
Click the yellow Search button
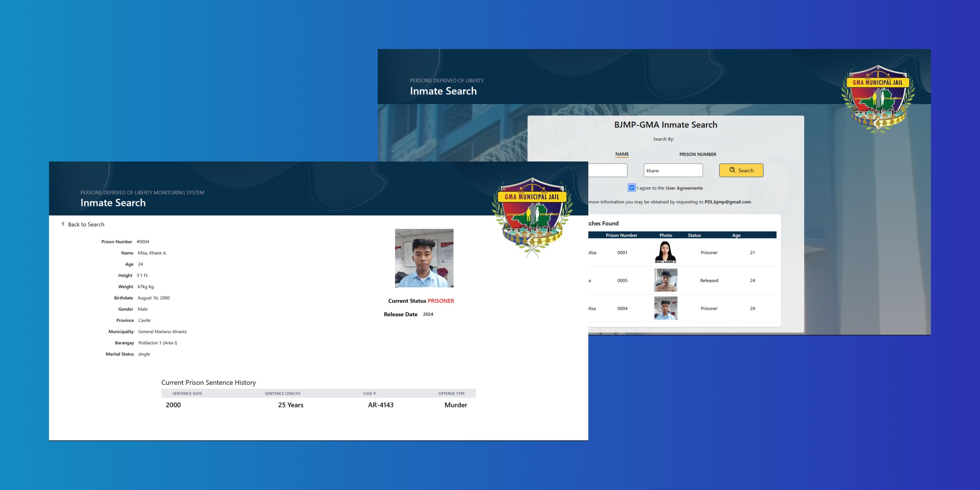pos(741,170)
